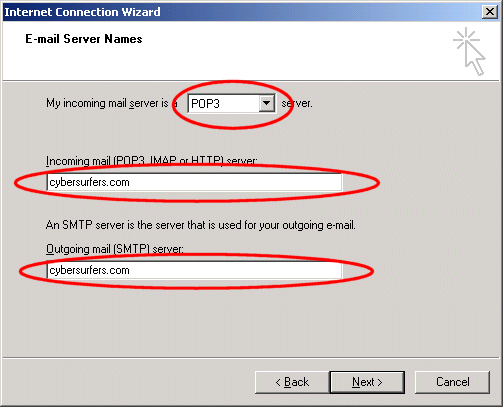
Task: Select the POP3 combo box text
Action: pos(205,104)
